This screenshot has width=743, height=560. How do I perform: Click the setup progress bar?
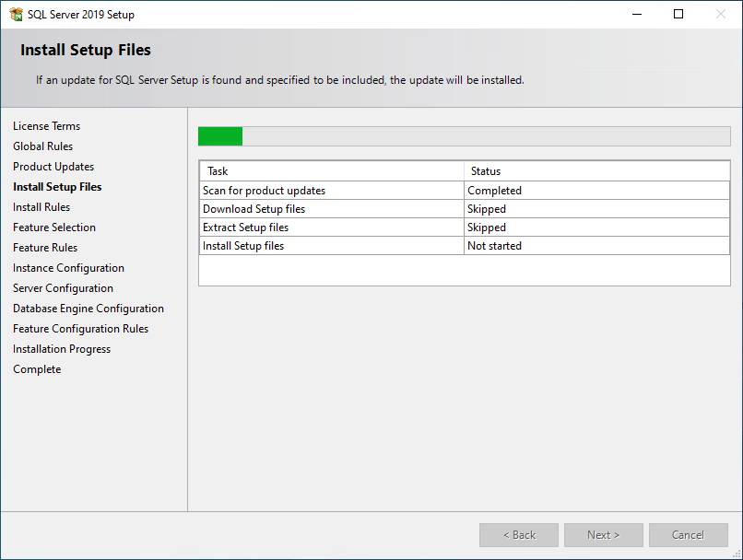[464, 135]
